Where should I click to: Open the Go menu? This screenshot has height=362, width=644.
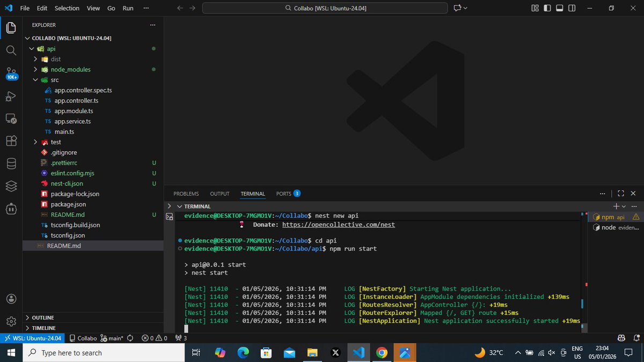111,8
